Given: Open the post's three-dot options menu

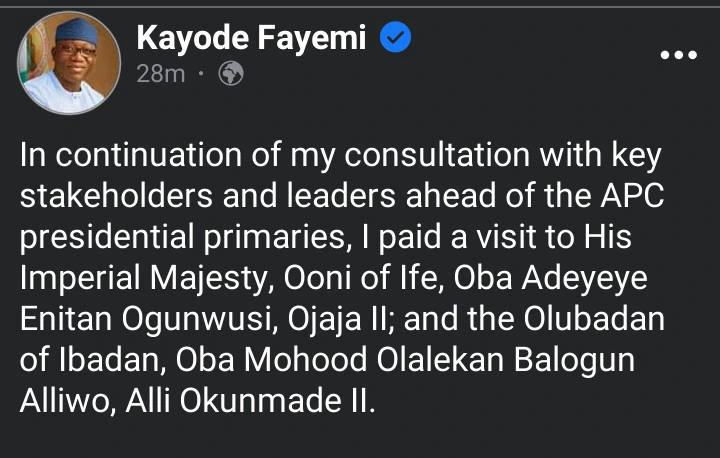Looking at the screenshot, I should tap(679, 54).
